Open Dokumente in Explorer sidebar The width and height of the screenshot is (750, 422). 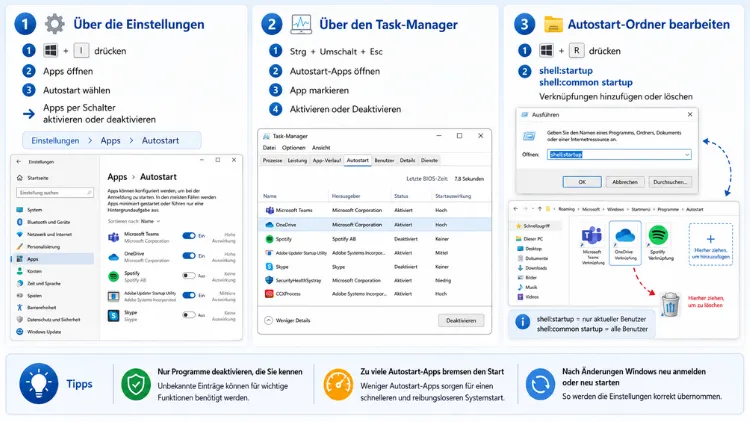pos(532,258)
